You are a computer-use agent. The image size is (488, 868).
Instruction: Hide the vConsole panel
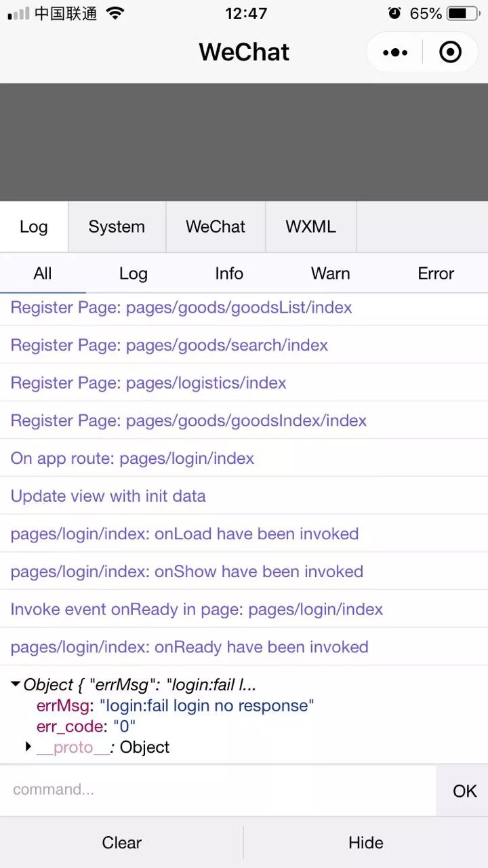click(x=366, y=842)
